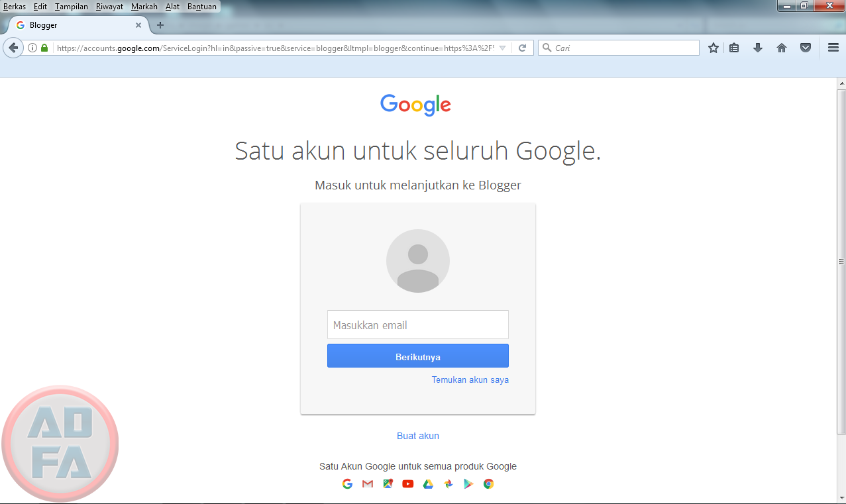Open the Temukan akun saya link

tap(470, 379)
